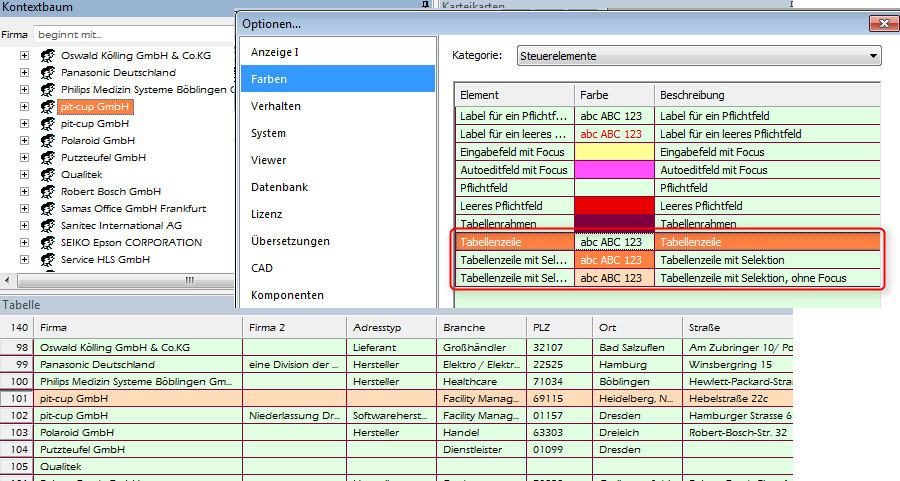Expand the Polaroid GmbH tree node
900x481 pixels.
point(24,141)
